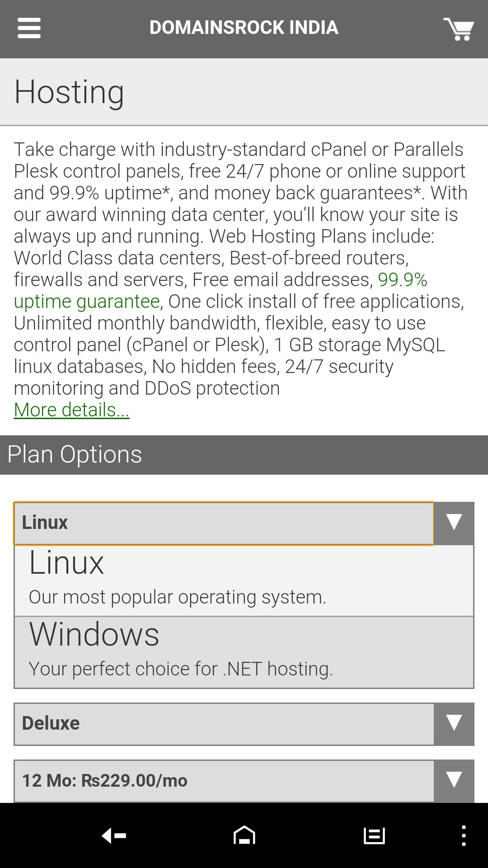This screenshot has height=868, width=488.
Task: Follow the More details link
Action: point(71,410)
